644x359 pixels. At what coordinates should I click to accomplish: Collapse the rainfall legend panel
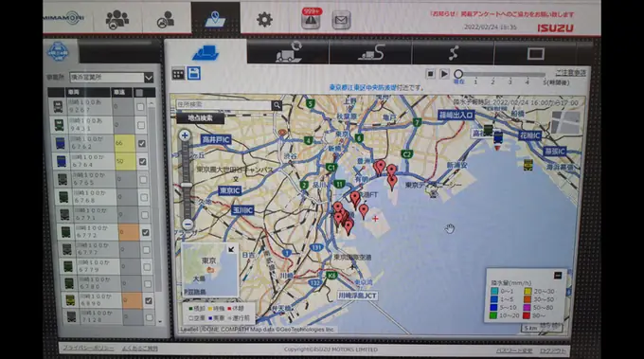pos(557,276)
